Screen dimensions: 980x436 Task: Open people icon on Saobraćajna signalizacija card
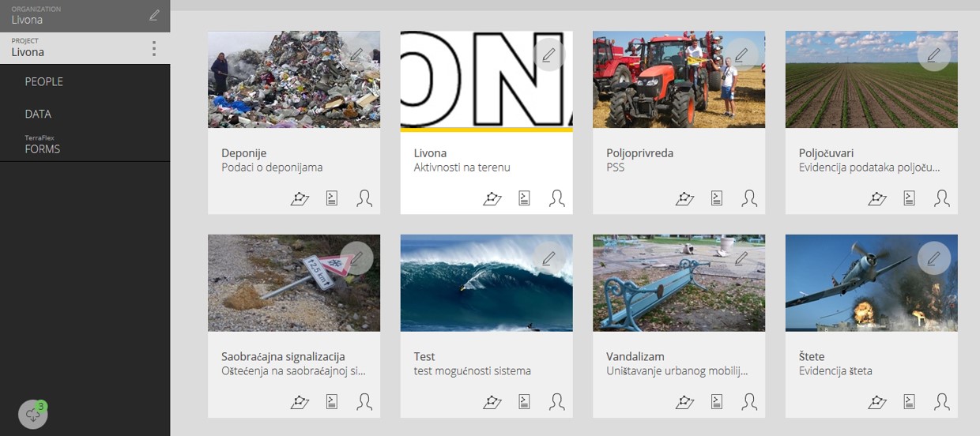point(364,402)
